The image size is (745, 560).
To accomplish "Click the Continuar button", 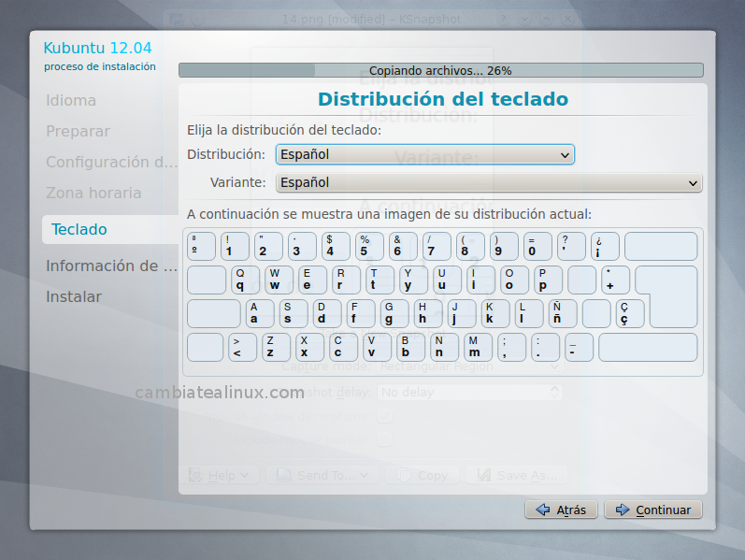I will [x=653, y=510].
